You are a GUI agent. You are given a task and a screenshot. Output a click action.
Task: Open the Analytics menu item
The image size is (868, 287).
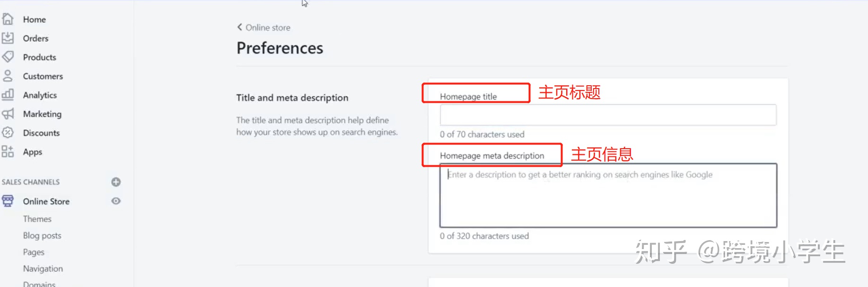tap(40, 95)
